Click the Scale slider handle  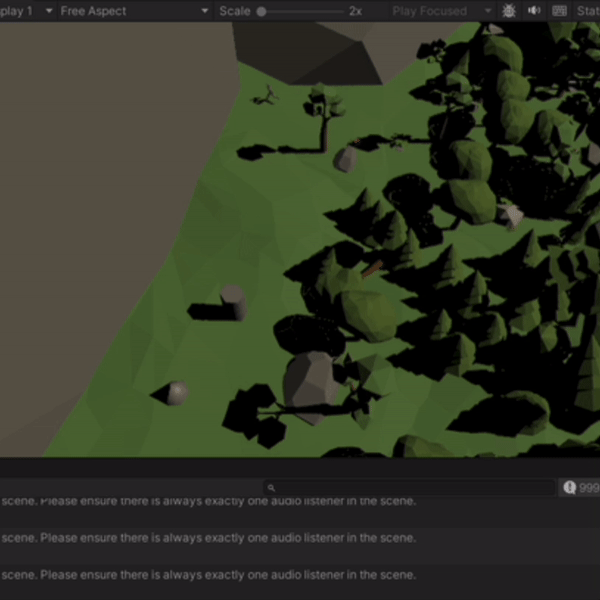click(262, 11)
